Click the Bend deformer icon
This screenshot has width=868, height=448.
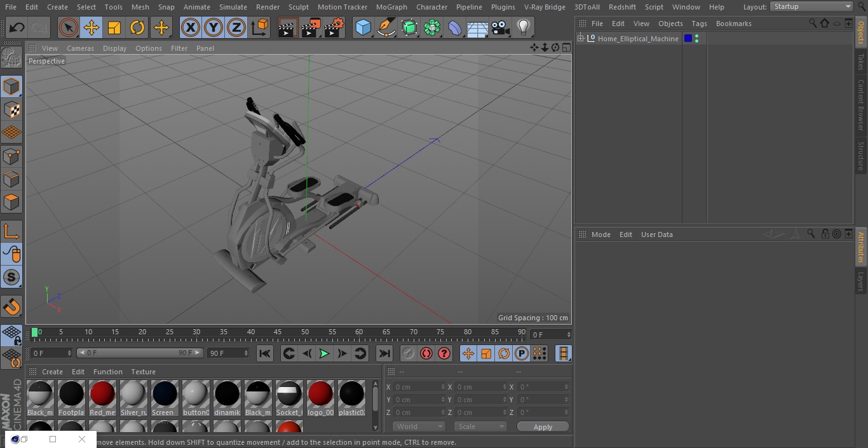[x=455, y=27]
